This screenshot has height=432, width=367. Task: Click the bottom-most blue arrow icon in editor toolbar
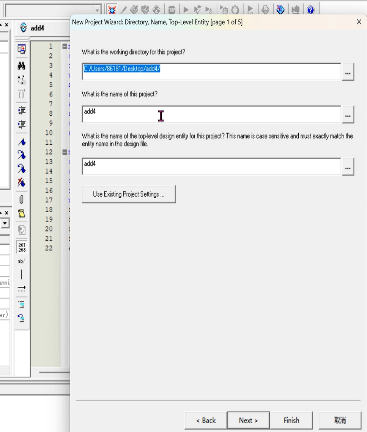click(x=22, y=318)
